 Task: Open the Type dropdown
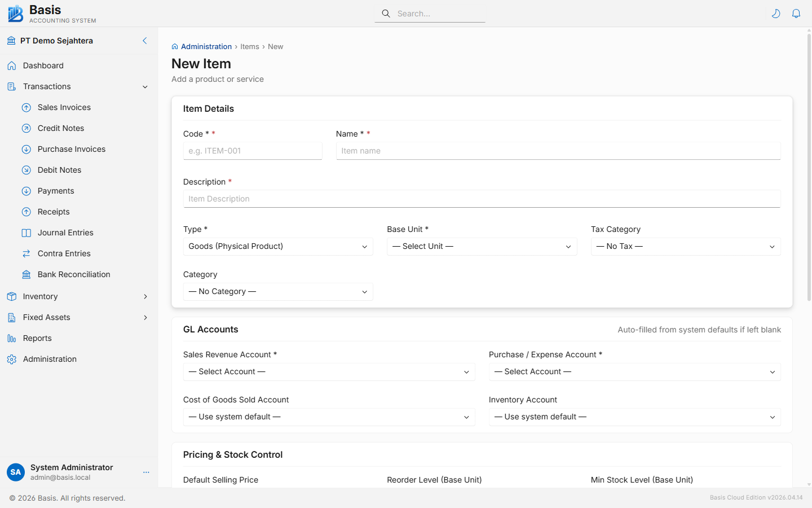(277, 247)
